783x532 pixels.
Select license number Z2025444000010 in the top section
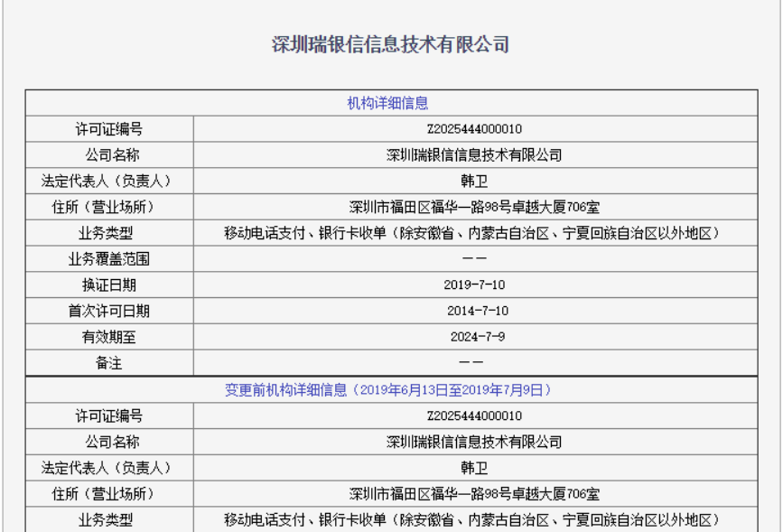tap(474, 128)
